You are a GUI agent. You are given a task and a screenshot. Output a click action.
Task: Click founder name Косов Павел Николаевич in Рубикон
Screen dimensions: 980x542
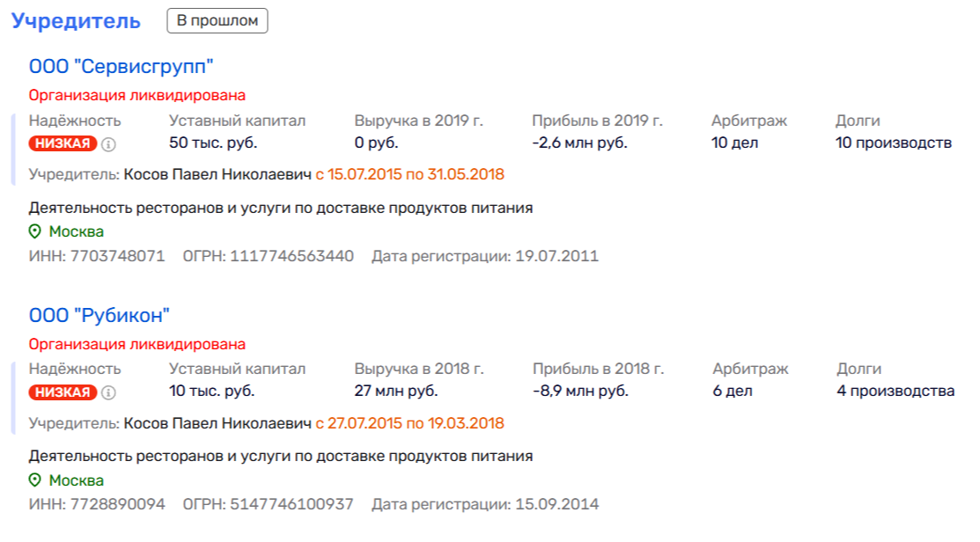coord(217,423)
